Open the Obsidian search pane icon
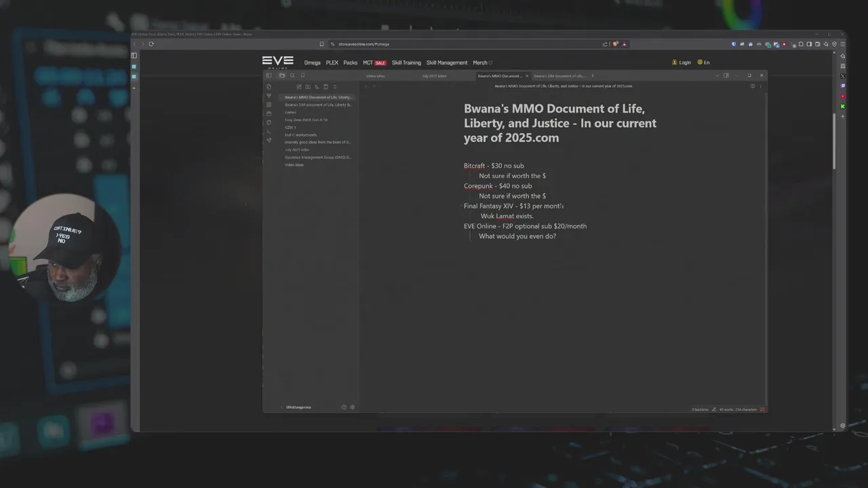 (292, 75)
